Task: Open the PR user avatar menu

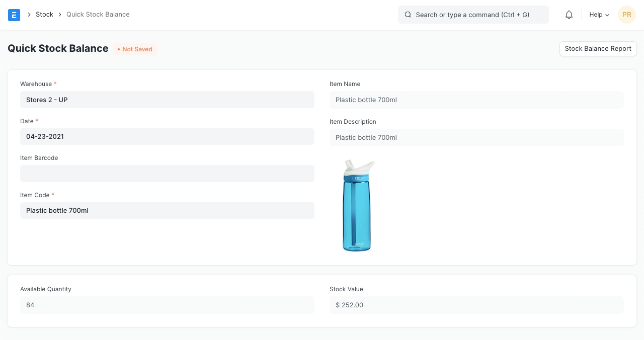Action: 626,15
